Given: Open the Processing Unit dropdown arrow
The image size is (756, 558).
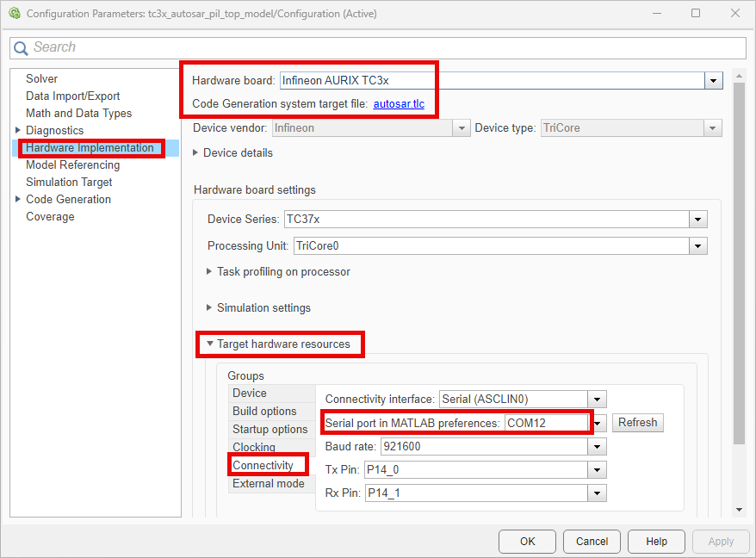Looking at the screenshot, I should coord(697,246).
